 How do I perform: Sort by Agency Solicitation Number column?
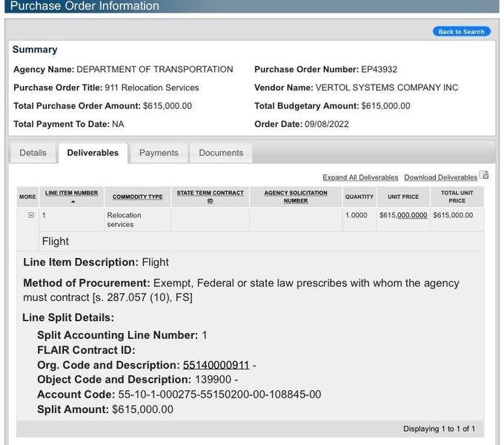coord(296,197)
